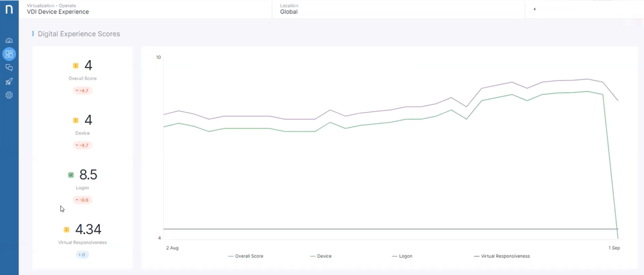This screenshot has height=275, width=644.
Task: Click the Overall Score -4.7 change badge
Action: [83, 91]
